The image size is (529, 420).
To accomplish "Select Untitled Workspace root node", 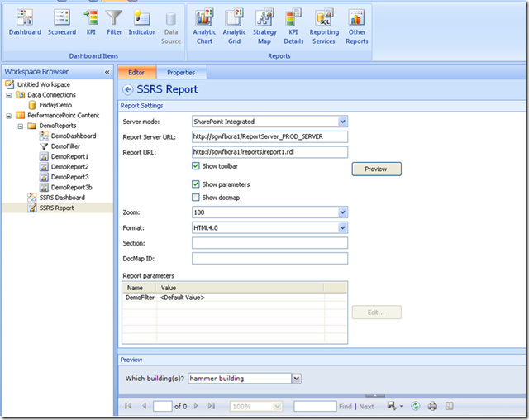I will 44,84.
